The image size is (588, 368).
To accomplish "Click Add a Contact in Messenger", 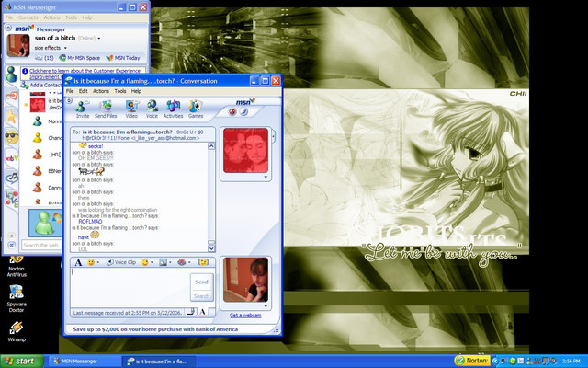I will [41, 86].
